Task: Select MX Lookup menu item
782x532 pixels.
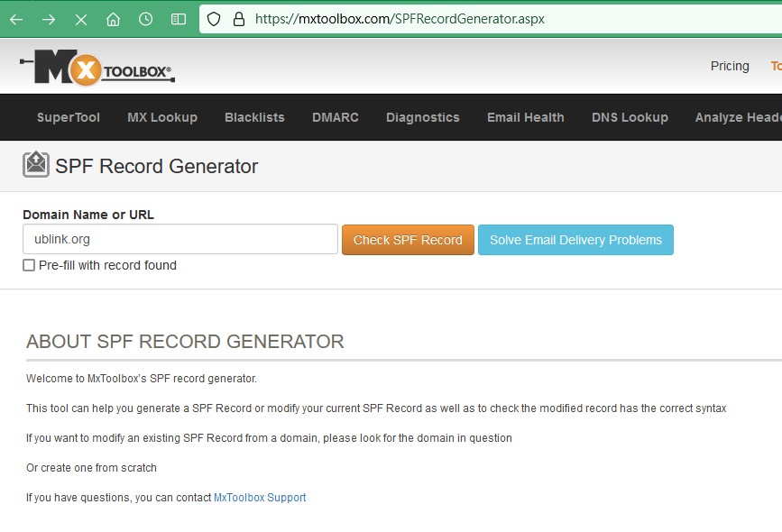Action: tap(162, 117)
